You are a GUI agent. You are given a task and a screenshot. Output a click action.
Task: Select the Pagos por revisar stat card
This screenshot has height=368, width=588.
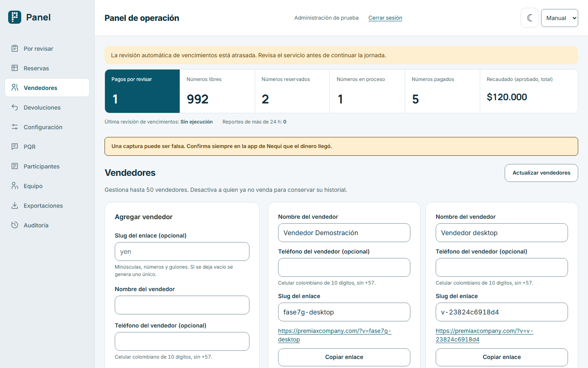[142, 91]
